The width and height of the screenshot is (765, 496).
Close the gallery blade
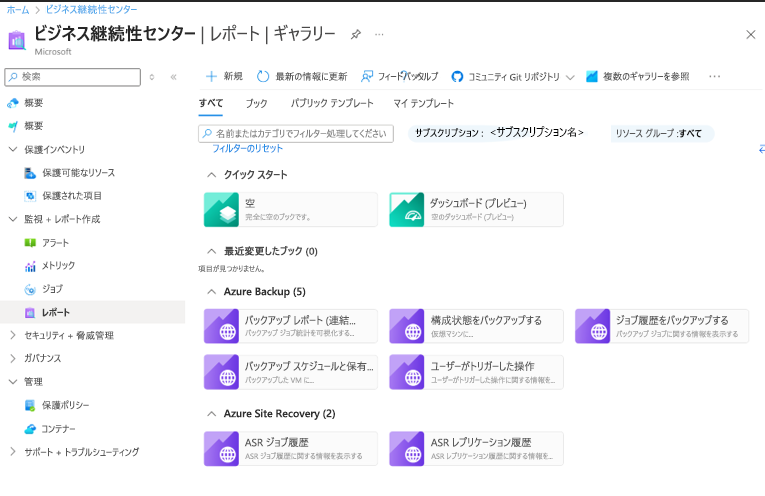tap(750, 35)
